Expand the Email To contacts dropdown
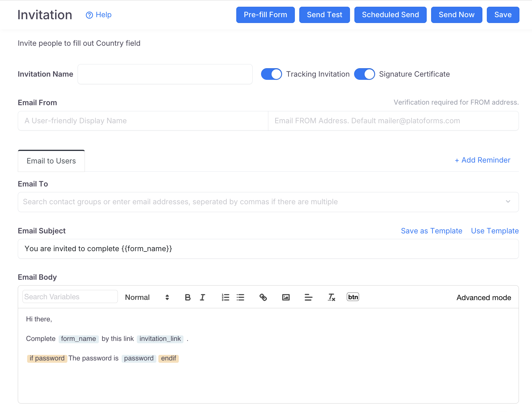The height and width of the screenshot is (412, 532). pyautogui.click(x=508, y=202)
